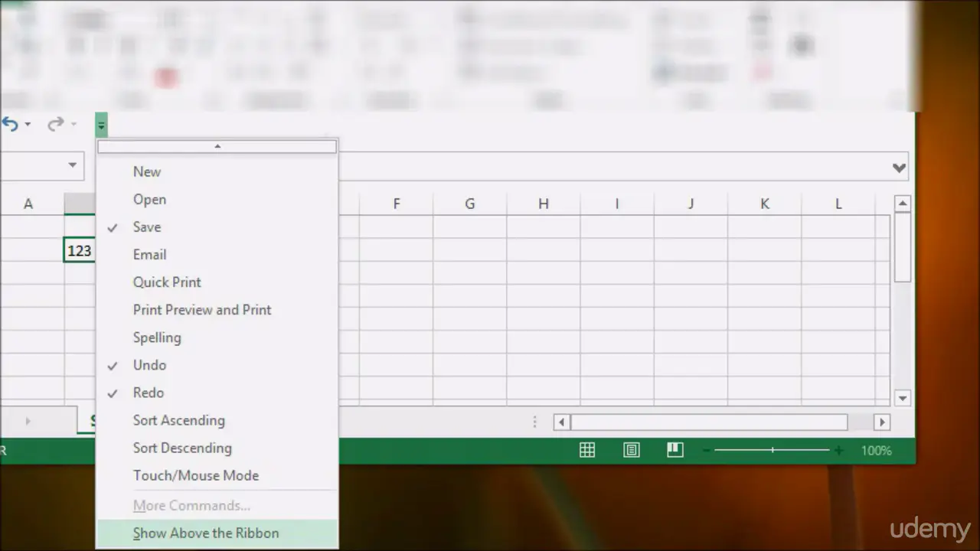The width and height of the screenshot is (980, 551).
Task: Click the sheet tab navigation arrow
Action: tap(28, 421)
